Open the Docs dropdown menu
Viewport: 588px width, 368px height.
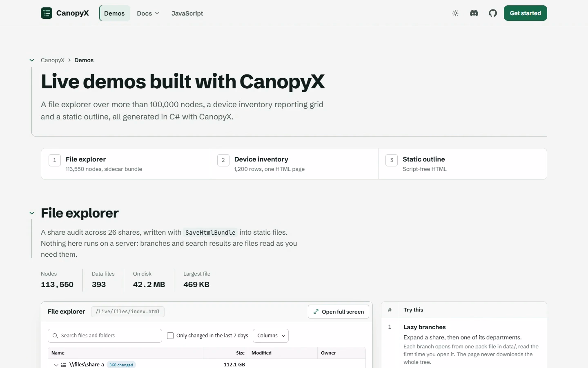(148, 13)
